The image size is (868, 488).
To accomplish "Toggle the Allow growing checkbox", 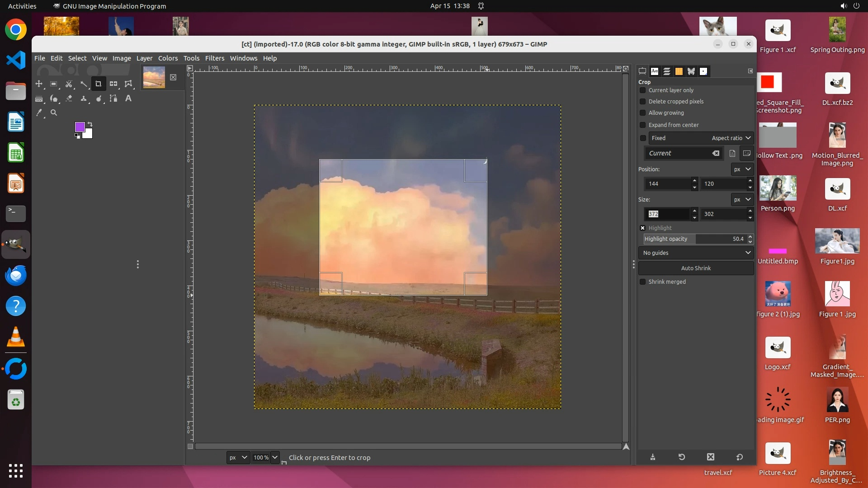I will pos(642,113).
